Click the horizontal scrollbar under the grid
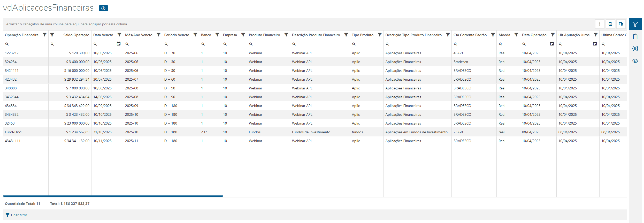This screenshot has height=223, width=644. click(113, 196)
